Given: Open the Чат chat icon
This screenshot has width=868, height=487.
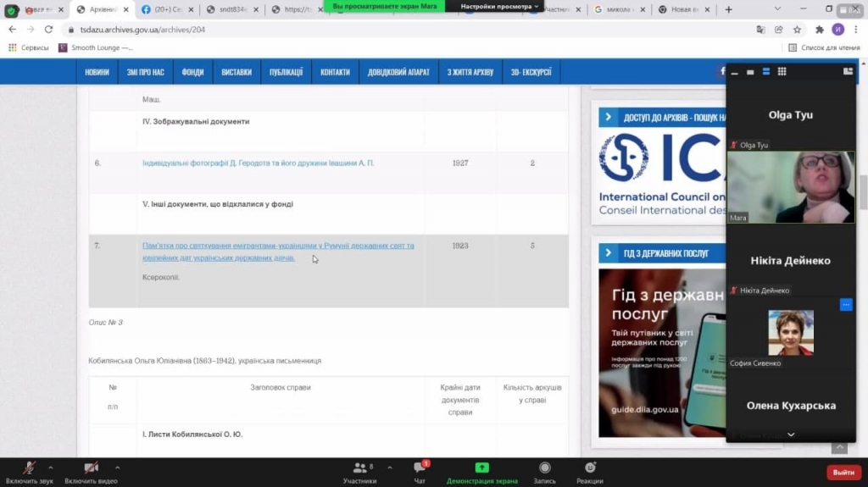Looking at the screenshot, I should (420, 468).
